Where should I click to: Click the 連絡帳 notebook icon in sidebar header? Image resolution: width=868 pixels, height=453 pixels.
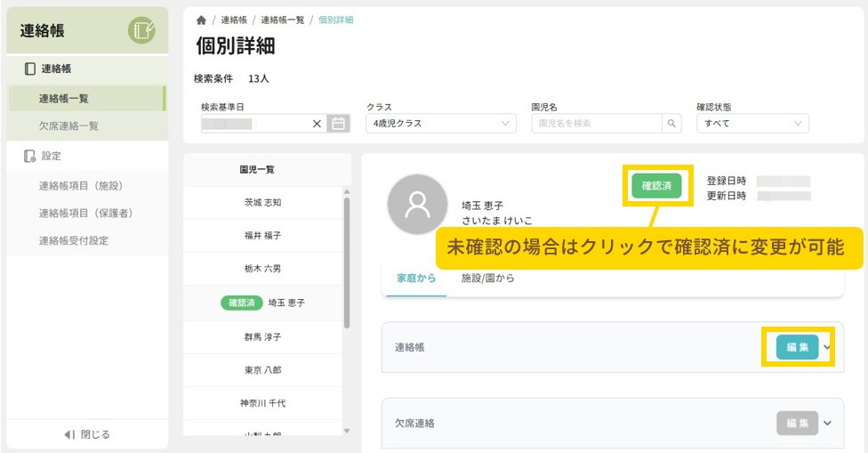point(141,31)
